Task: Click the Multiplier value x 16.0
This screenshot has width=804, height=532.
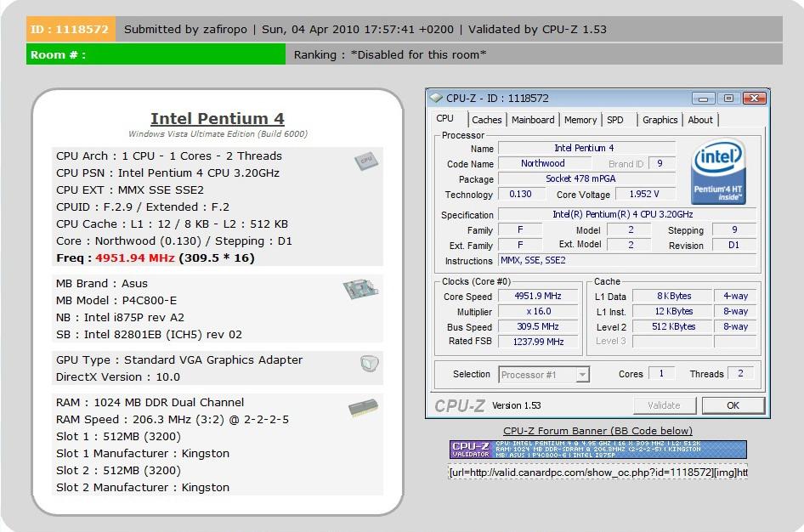Action: pos(538,312)
